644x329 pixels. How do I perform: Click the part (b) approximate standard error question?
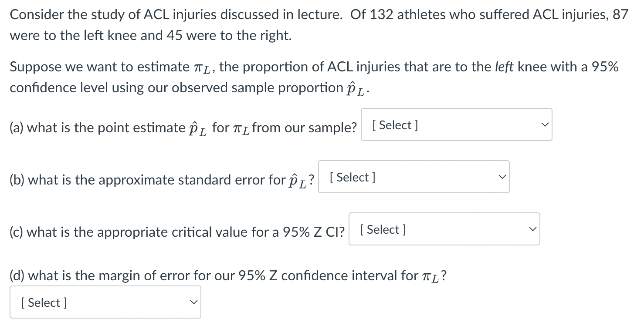tap(161, 180)
